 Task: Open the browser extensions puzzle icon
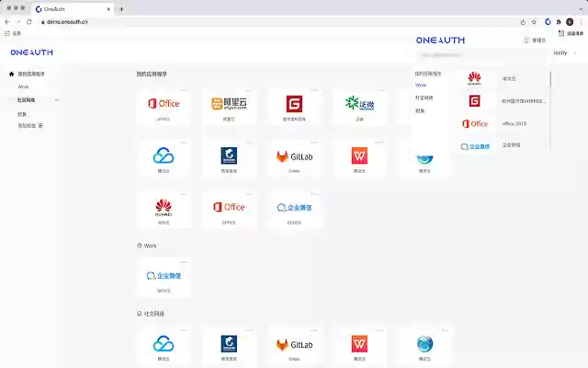click(x=559, y=22)
